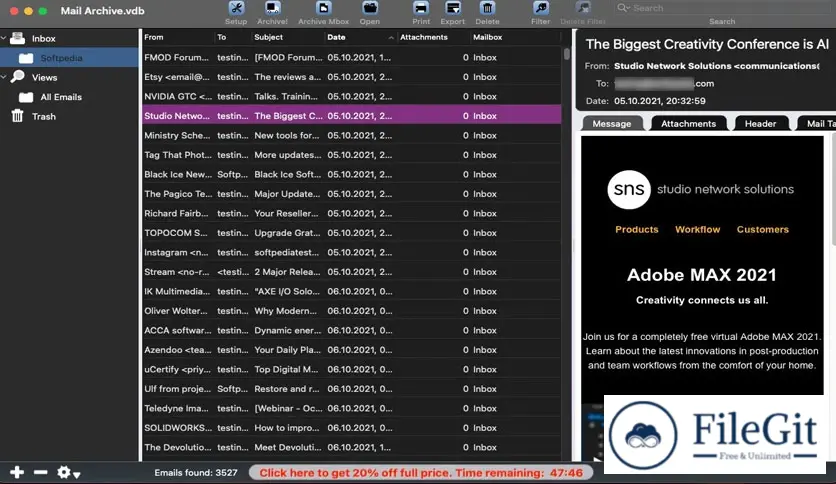The height and width of the screenshot is (484, 836).
Task: Select the TOPOCOM email row
Action: click(x=352, y=233)
